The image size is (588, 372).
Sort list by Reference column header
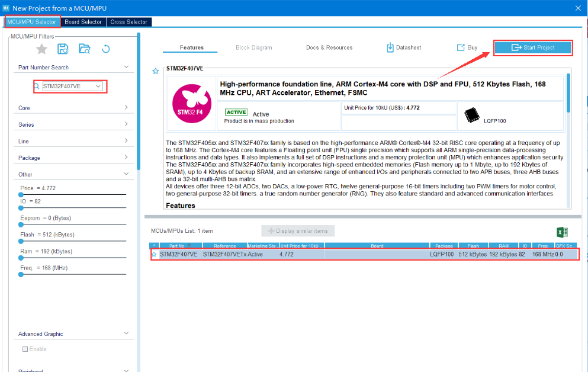(x=224, y=246)
